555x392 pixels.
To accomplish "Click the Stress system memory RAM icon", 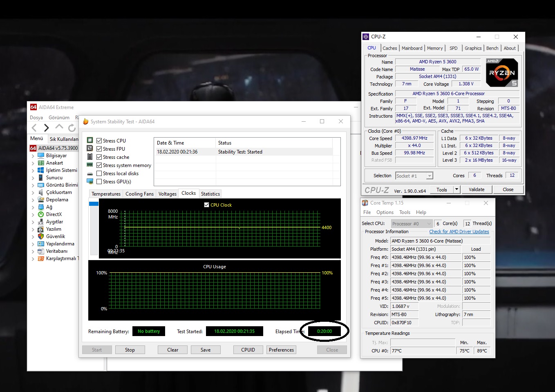I will click(90, 165).
